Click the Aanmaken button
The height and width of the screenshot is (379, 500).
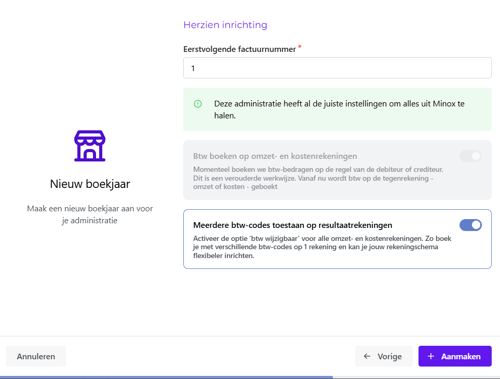coord(455,356)
